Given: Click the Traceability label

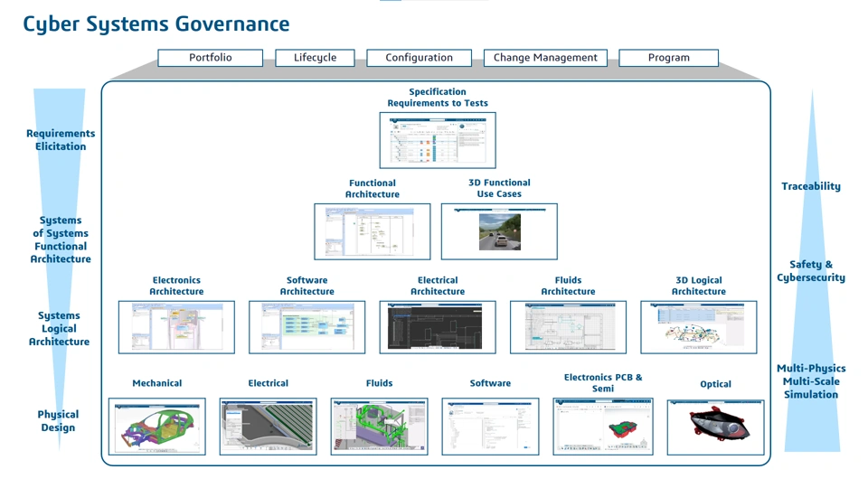Looking at the screenshot, I should click(811, 186).
